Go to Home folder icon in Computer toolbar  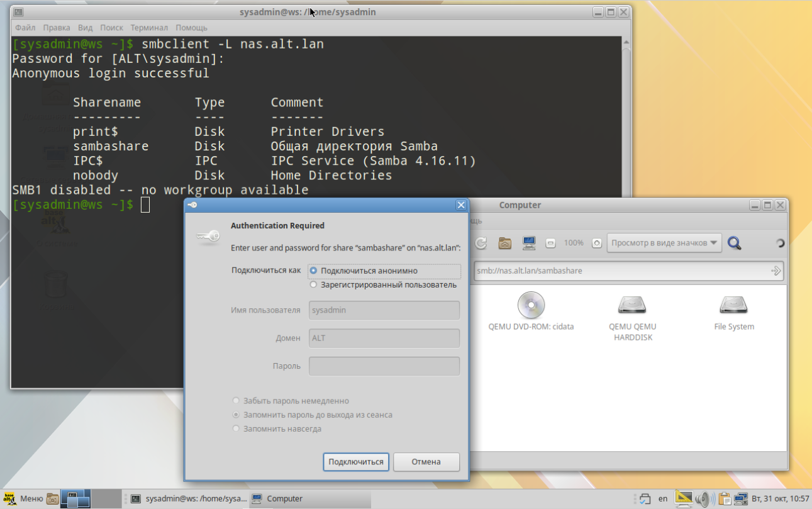504,243
